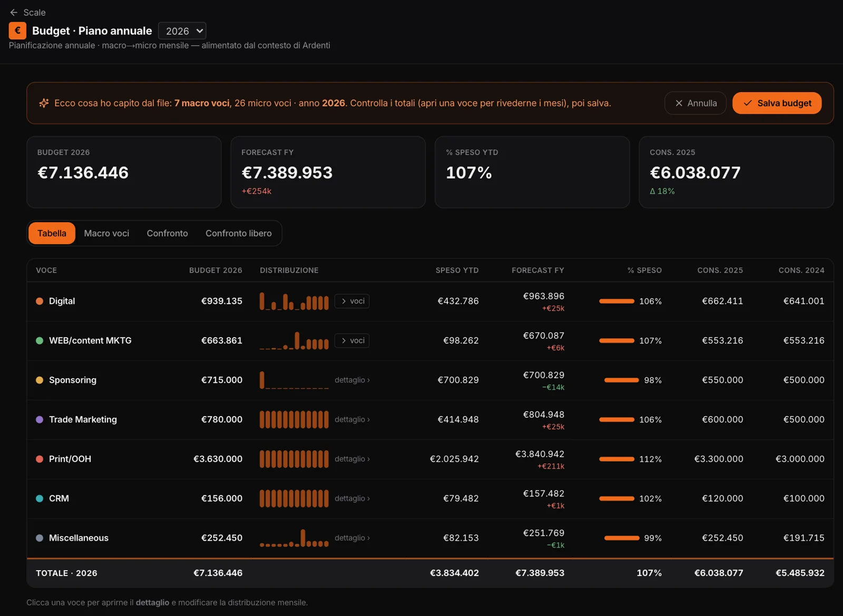Image resolution: width=843 pixels, height=616 pixels.
Task: Expand voci for WEB/content MKTG row
Action: click(x=352, y=341)
